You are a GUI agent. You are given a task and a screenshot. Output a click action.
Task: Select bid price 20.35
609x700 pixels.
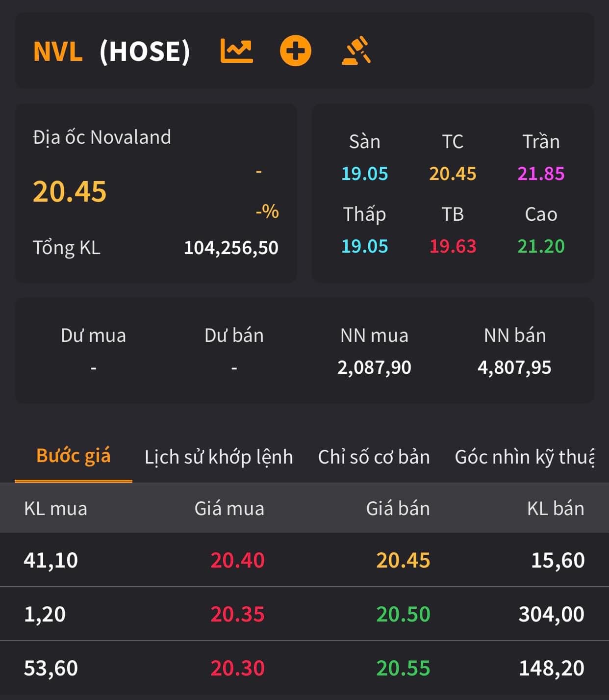(237, 614)
